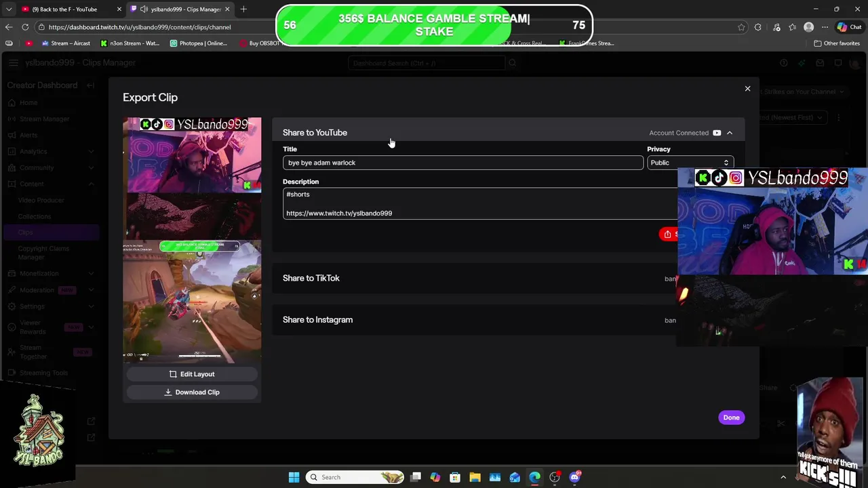This screenshot has width=868, height=488.
Task: Click the purple Done button
Action: tap(731, 418)
